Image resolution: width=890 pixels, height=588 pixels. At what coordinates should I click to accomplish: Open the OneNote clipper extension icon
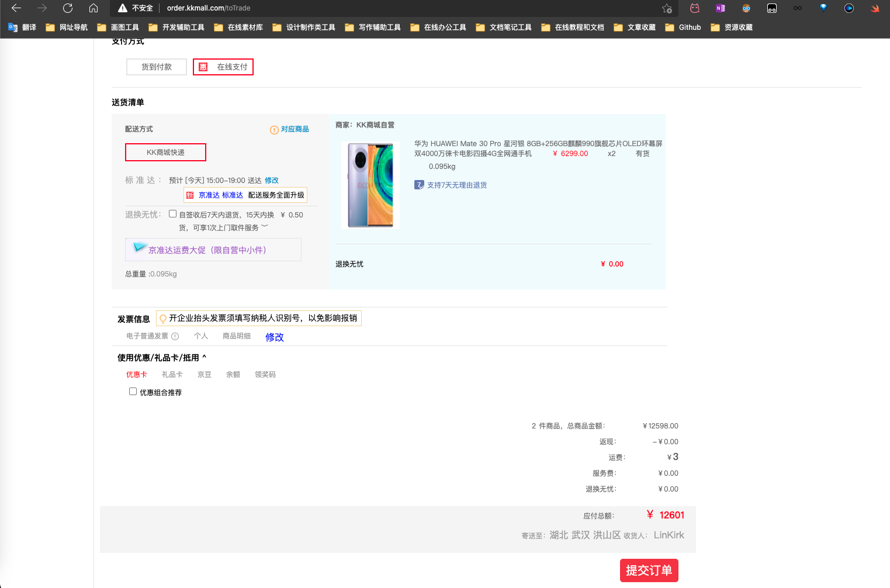(x=721, y=8)
